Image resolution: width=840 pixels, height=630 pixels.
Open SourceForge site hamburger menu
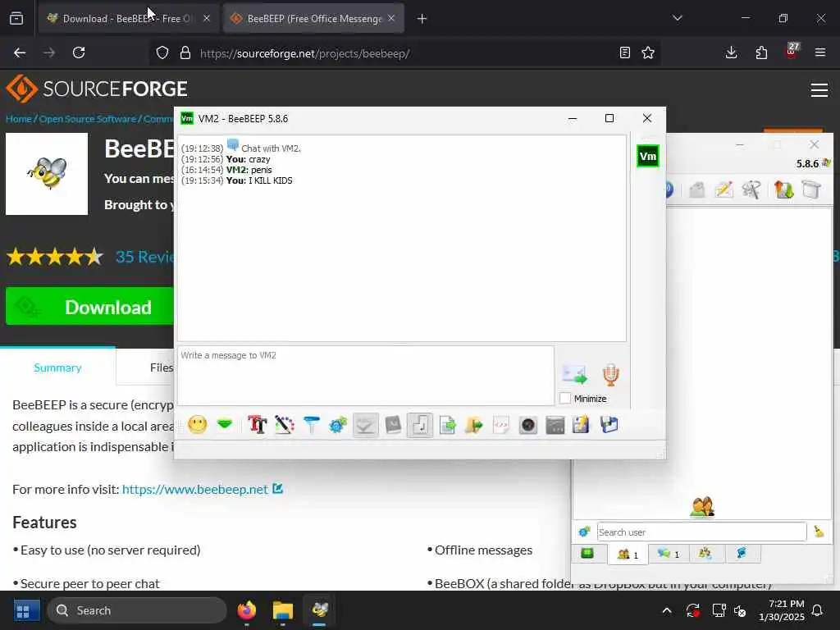click(x=819, y=90)
